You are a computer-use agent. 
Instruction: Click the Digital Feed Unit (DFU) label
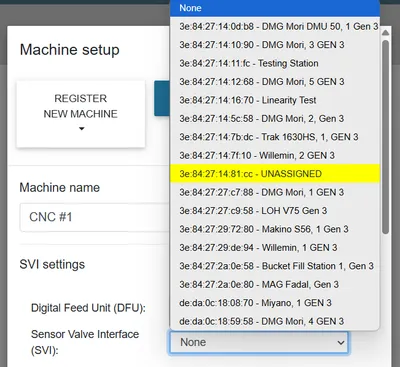pyautogui.click(x=88, y=308)
